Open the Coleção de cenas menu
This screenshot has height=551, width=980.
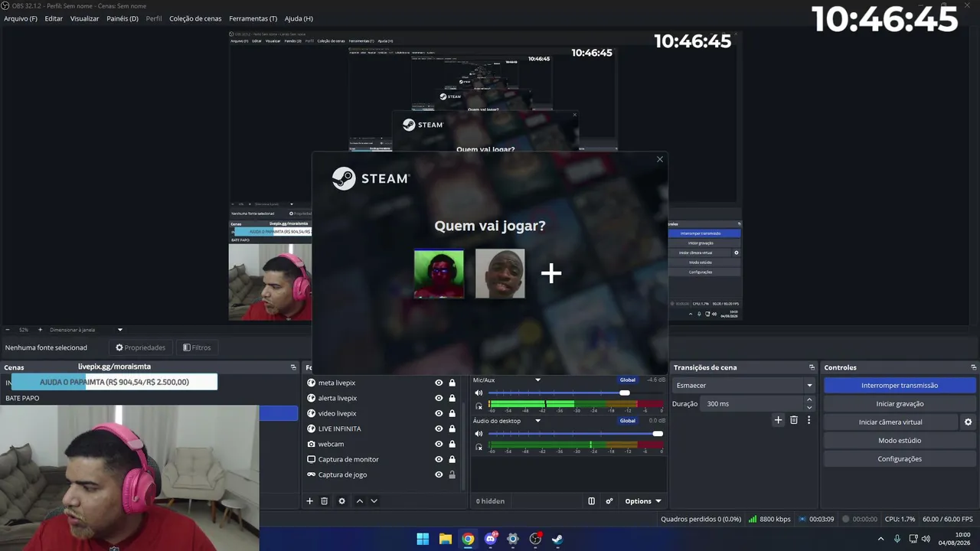(x=195, y=18)
